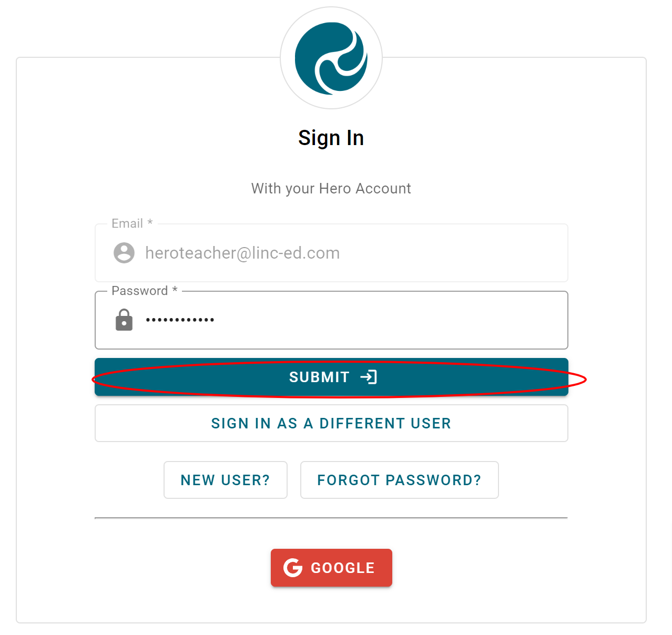Click the sign-in arrow icon beside SUBMIT
Viewport: 672px width, 635px height.
tap(369, 377)
